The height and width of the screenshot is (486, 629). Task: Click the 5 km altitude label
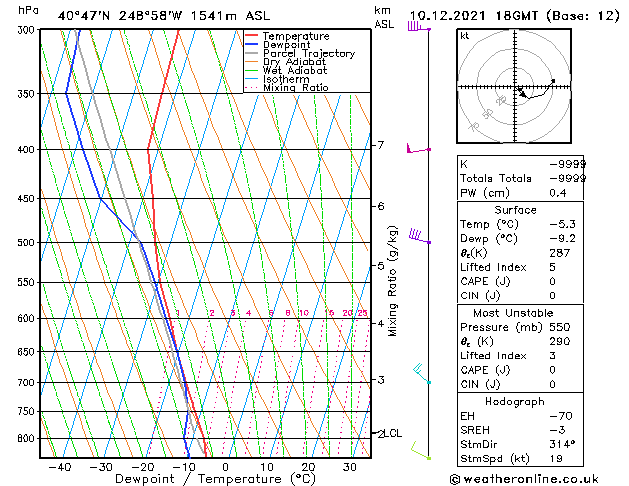click(x=381, y=265)
